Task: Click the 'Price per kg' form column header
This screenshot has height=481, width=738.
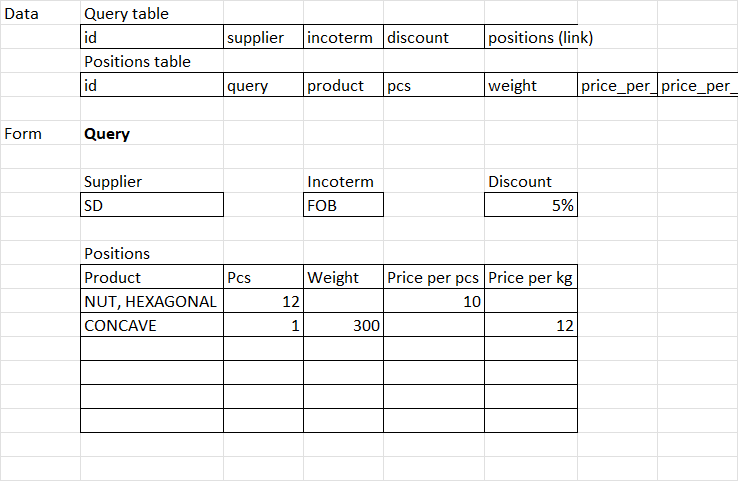Action: coord(530,278)
